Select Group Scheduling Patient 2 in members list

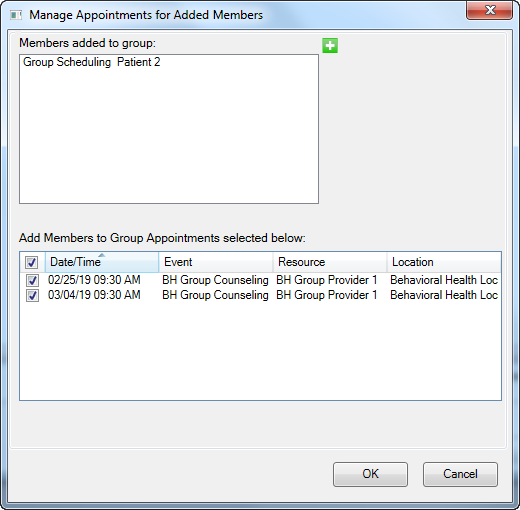(92, 62)
